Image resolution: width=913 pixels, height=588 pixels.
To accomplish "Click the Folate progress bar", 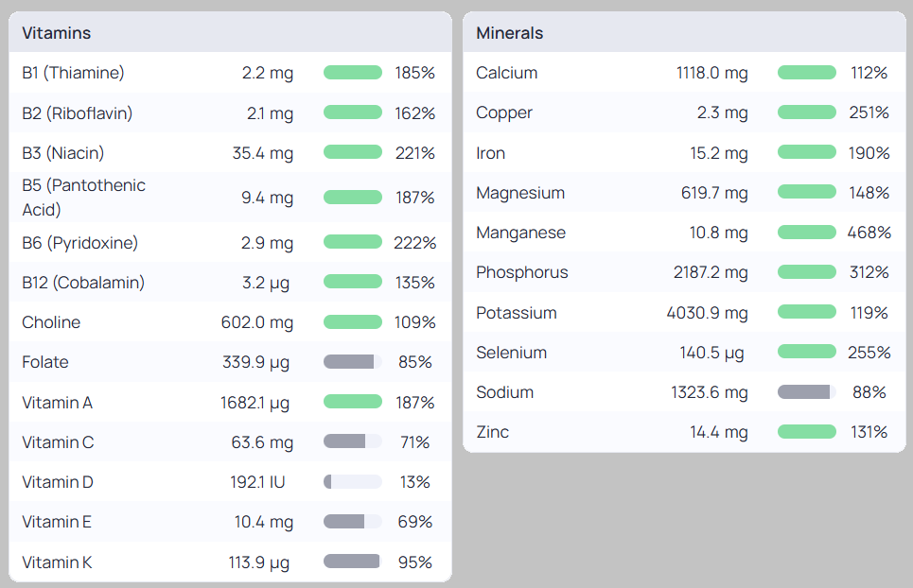I will pos(353,362).
